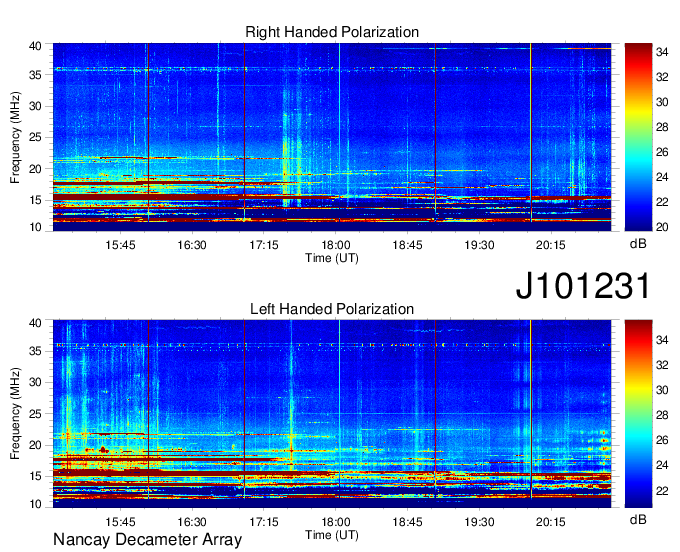This screenshot has width=680, height=552.
Task: Click the 40 MHz tick on Left Handed frequency axis
Action: coord(35,323)
